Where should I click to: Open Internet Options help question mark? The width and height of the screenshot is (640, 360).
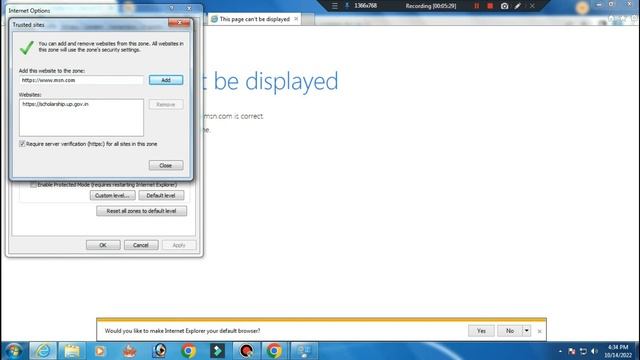point(172,9)
